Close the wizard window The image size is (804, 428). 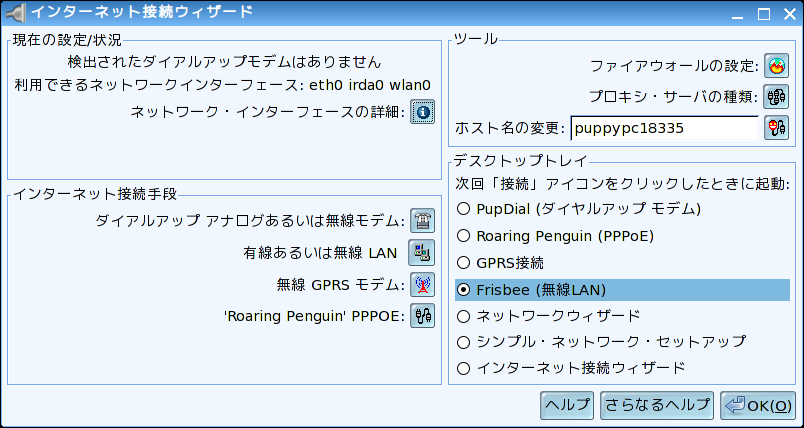[x=790, y=14]
